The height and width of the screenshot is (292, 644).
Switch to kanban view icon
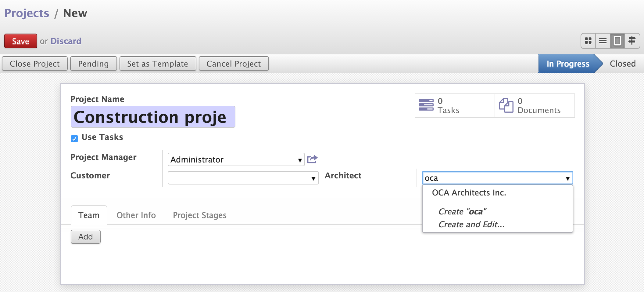588,41
